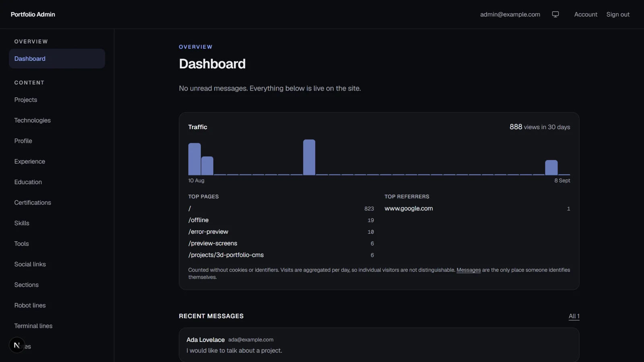The image size is (644, 362).
Task: Open Tools from the sidebar
Action: [22, 243]
